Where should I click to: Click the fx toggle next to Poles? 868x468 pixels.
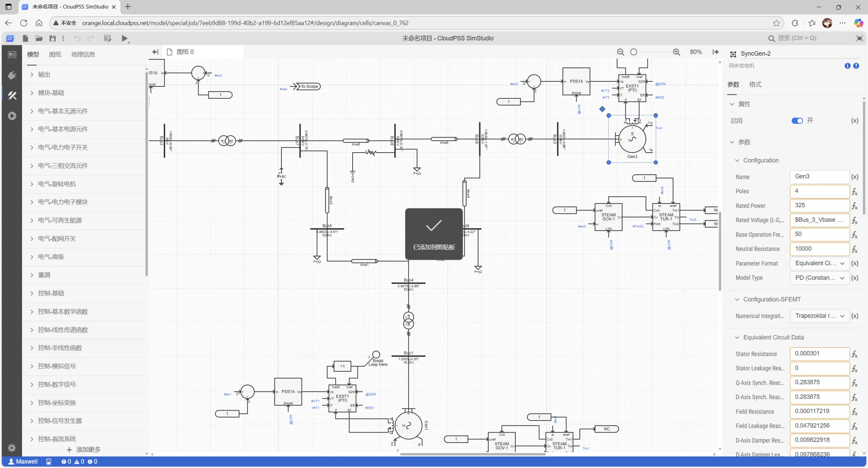tap(854, 191)
